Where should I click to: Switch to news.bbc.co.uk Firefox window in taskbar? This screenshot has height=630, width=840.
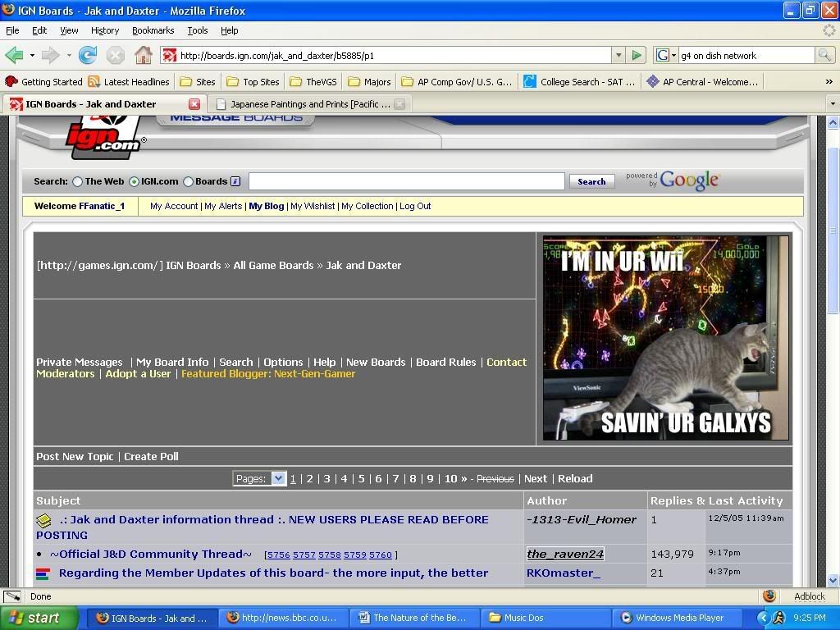[x=284, y=618]
